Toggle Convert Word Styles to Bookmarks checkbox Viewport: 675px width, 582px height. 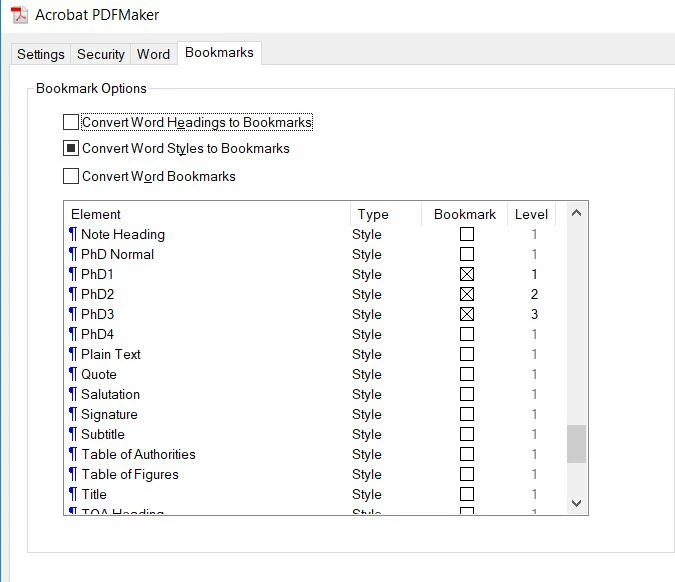(71, 149)
